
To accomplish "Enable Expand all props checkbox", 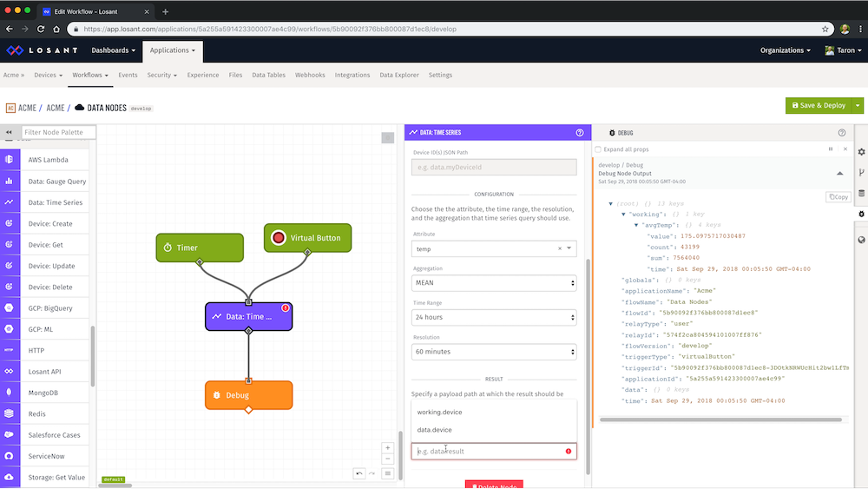I will (x=598, y=149).
